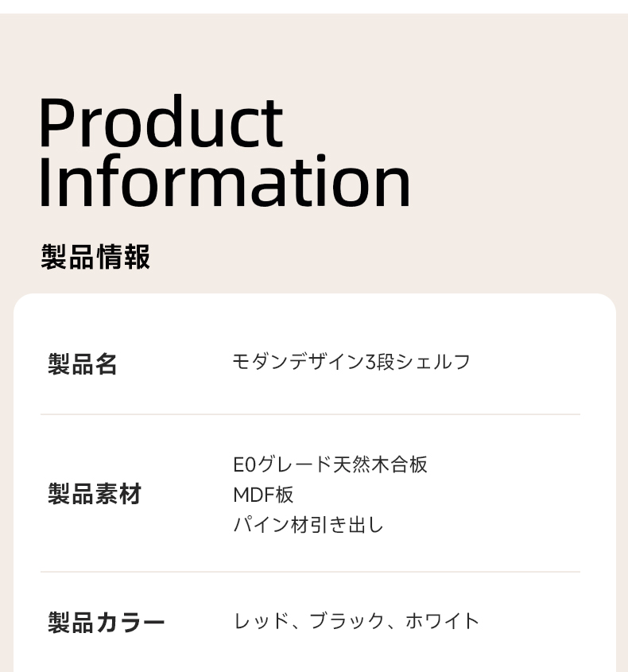This screenshot has height=672, width=628.
Task: Click the 製品名 label
Action: pyautogui.click(x=82, y=364)
